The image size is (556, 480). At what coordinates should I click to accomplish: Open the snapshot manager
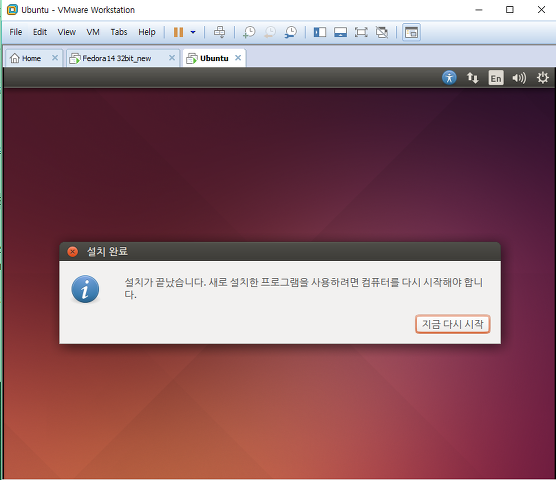291,32
